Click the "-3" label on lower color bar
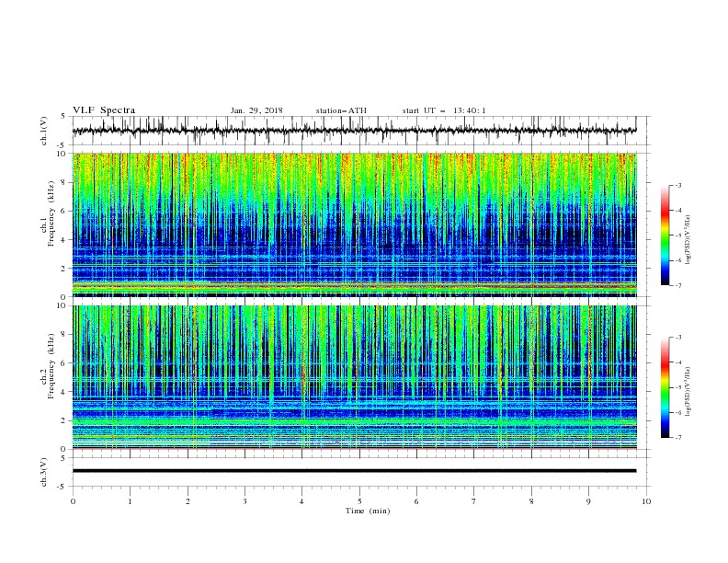This screenshot has width=728, height=563. (x=677, y=338)
